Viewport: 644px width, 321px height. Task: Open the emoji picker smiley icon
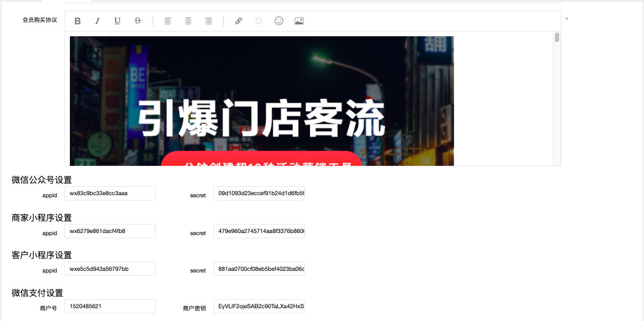(x=279, y=21)
